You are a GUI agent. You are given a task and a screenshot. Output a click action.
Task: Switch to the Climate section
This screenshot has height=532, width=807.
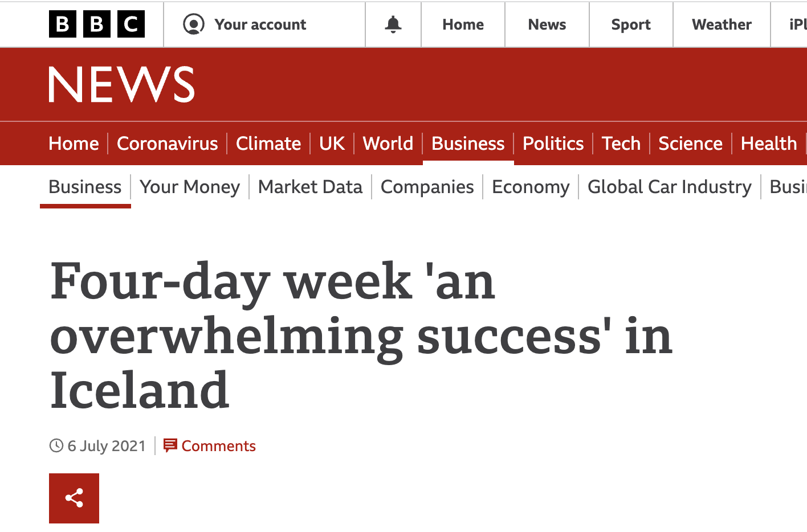point(268,144)
